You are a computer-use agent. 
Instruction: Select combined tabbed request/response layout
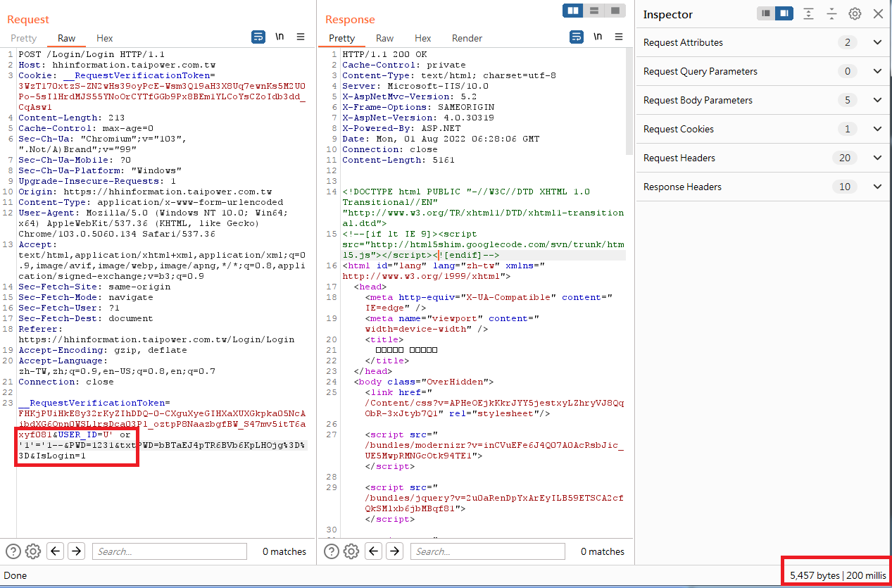pyautogui.click(x=615, y=11)
